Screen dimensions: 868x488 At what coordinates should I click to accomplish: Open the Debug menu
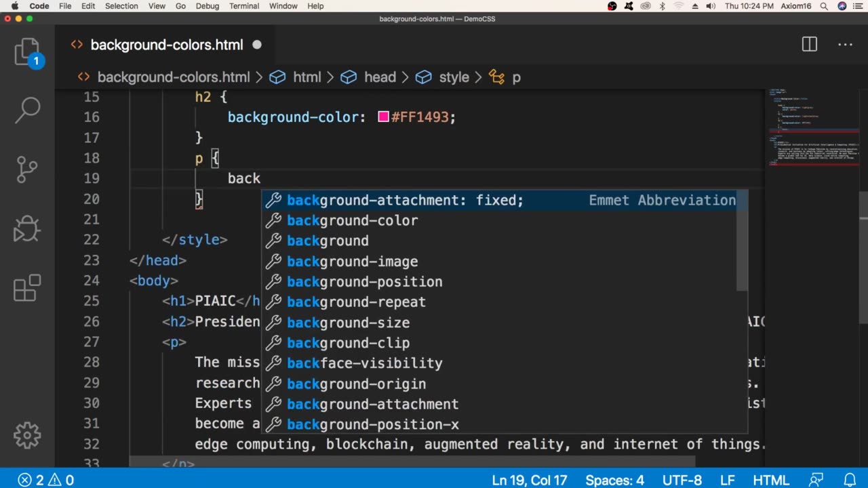pyautogui.click(x=208, y=6)
